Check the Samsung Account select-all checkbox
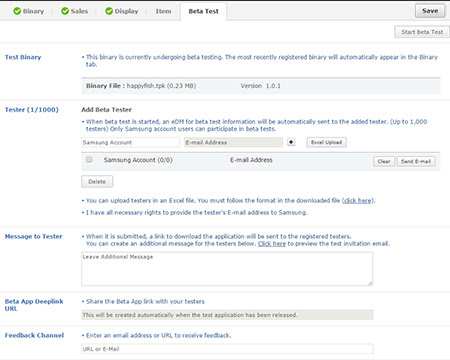Image resolution: width=450 pixels, height=360 pixels. (x=89, y=159)
